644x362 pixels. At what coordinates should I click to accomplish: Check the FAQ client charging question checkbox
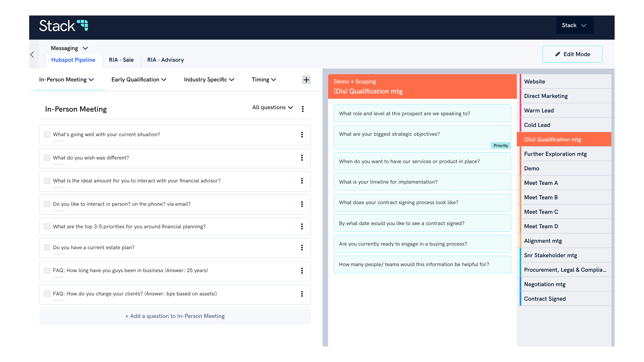(x=47, y=294)
